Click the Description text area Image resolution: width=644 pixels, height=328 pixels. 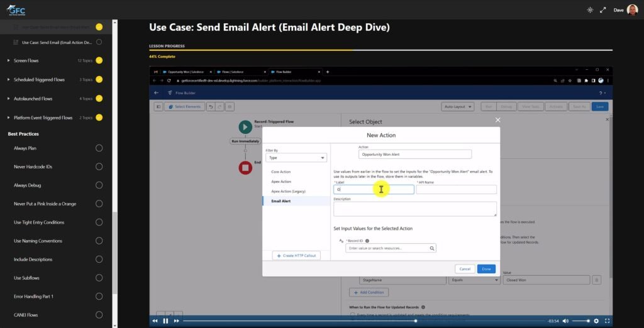pos(415,209)
